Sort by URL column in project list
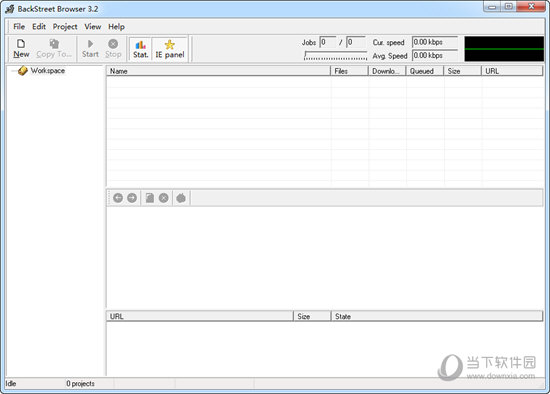 click(512, 71)
